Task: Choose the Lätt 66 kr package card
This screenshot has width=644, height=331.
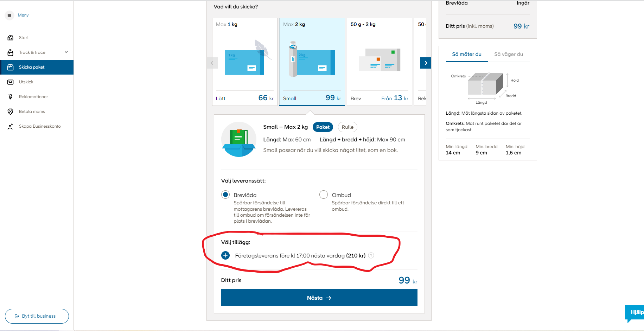Action: (x=245, y=62)
